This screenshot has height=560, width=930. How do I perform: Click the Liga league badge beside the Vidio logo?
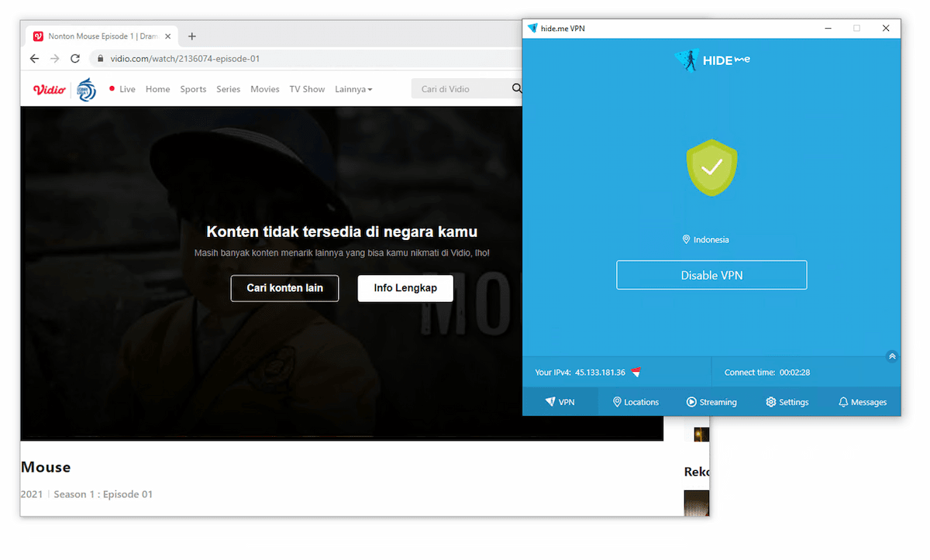(87, 89)
